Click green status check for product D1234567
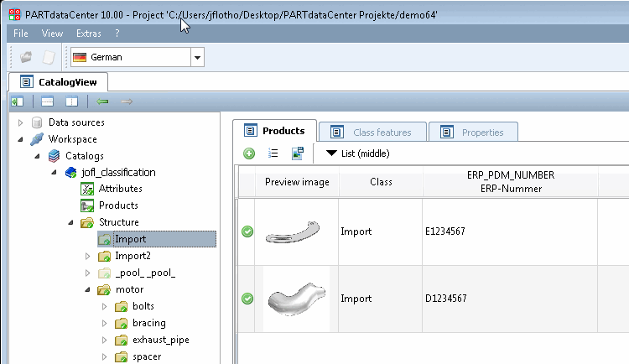This screenshot has width=629, height=364. [247, 298]
